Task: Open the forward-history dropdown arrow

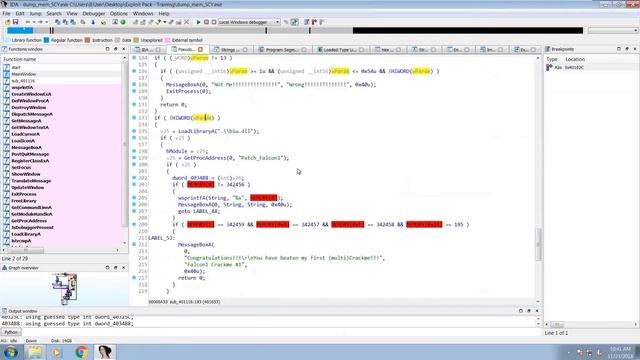Action: coord(47,22)
